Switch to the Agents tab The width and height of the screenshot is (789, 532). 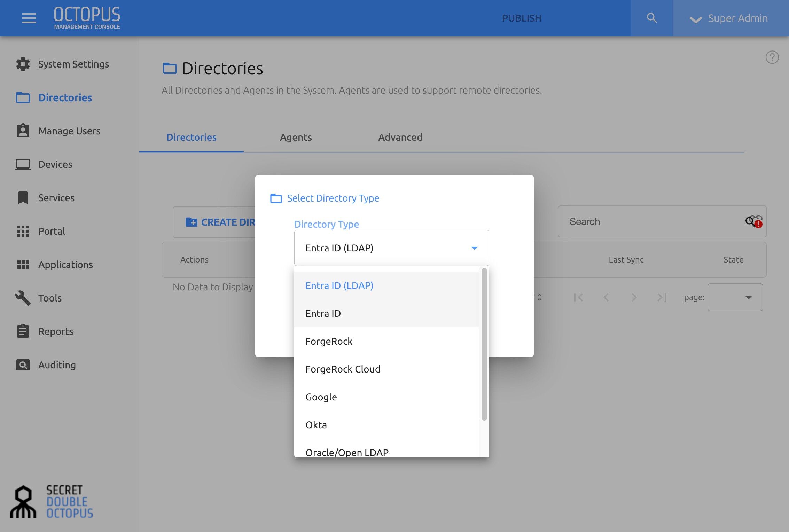click(x=296, y=137)
